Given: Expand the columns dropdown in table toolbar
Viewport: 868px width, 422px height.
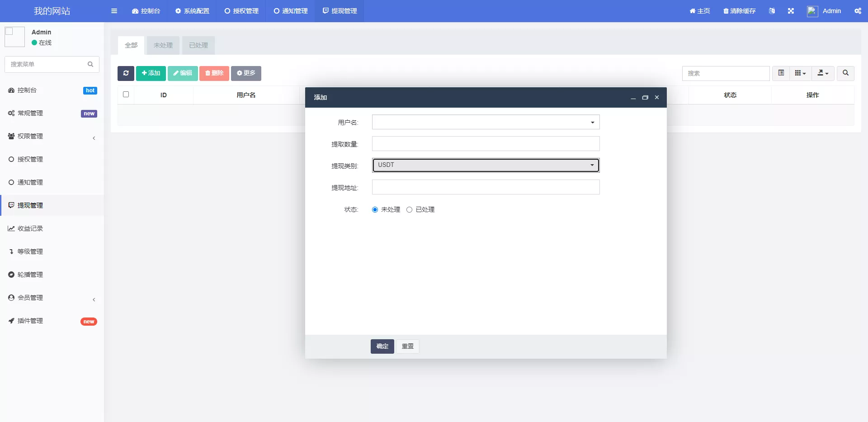Looking at the screenshot, I should (800, 73).
